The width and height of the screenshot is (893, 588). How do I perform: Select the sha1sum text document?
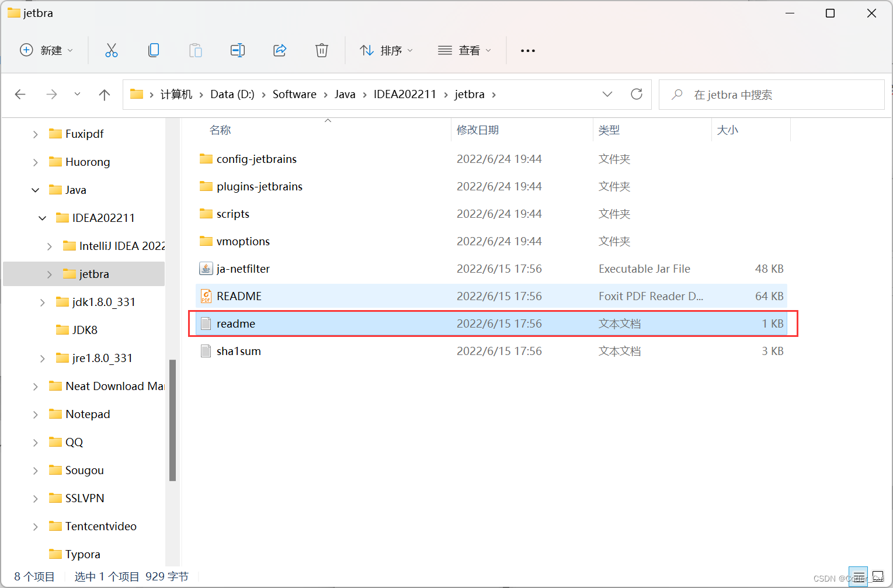(x=491, y=351)
